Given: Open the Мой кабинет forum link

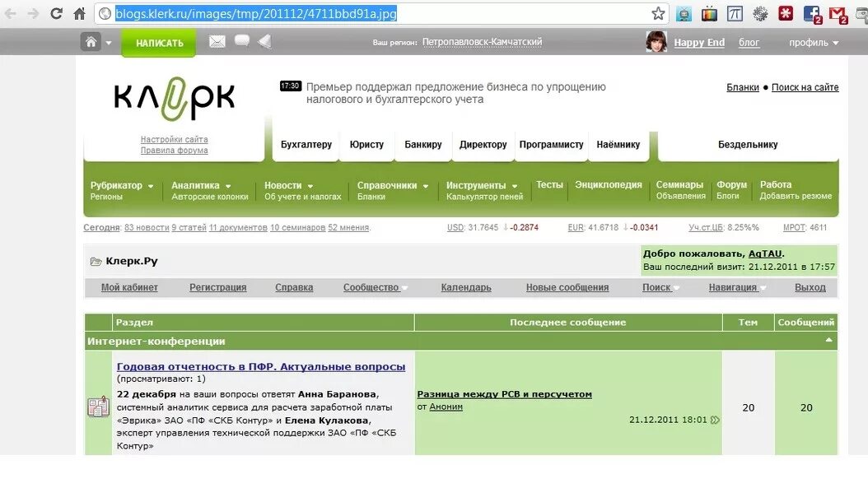Looking at the screenshot, I should tap(129, 288).
